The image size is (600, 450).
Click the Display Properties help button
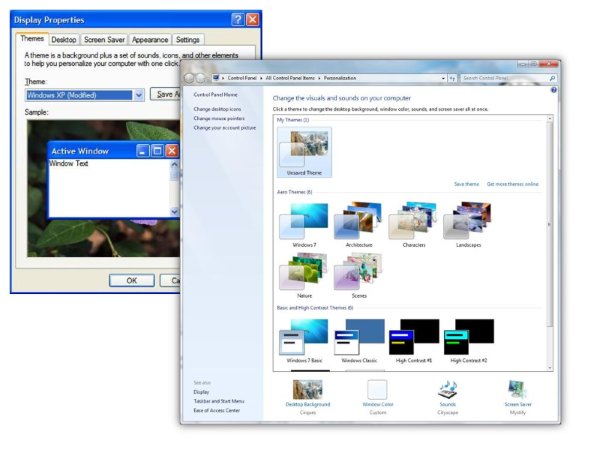[x=237, y=19]
